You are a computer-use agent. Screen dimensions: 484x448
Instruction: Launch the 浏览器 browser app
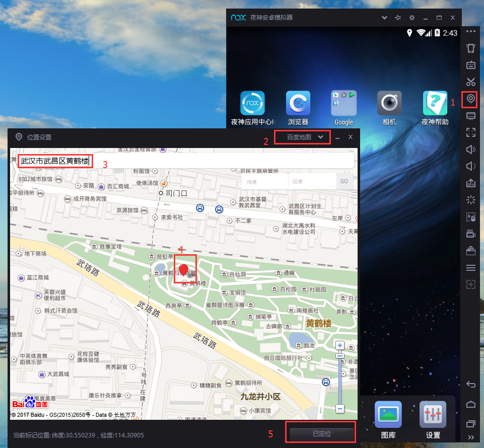298,108
